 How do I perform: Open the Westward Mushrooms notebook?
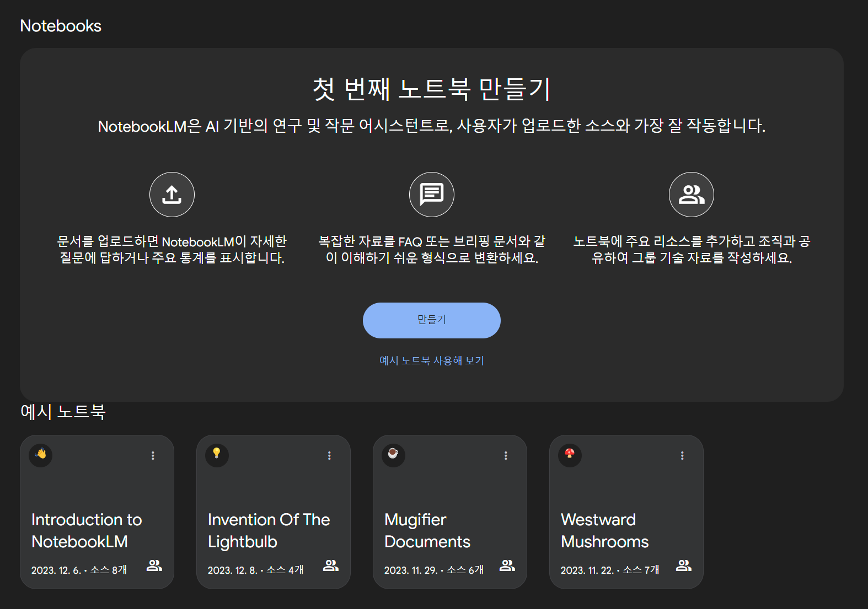pos(626,512)
